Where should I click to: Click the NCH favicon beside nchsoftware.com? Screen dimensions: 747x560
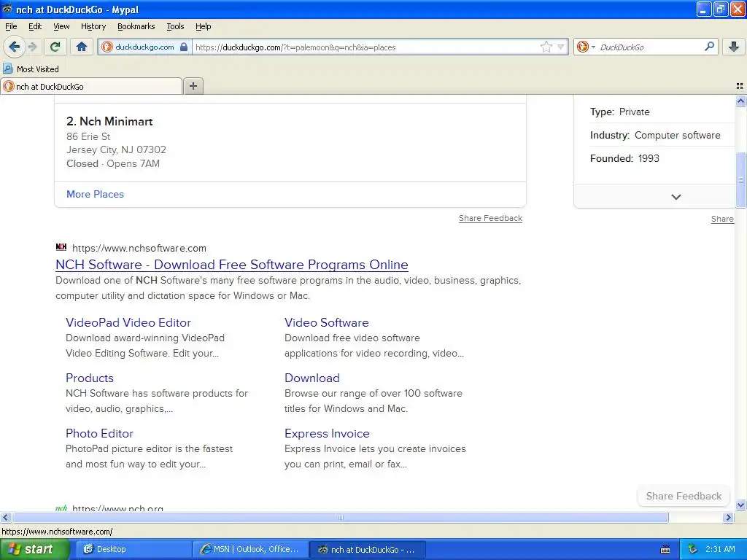(x=61, y=246)
